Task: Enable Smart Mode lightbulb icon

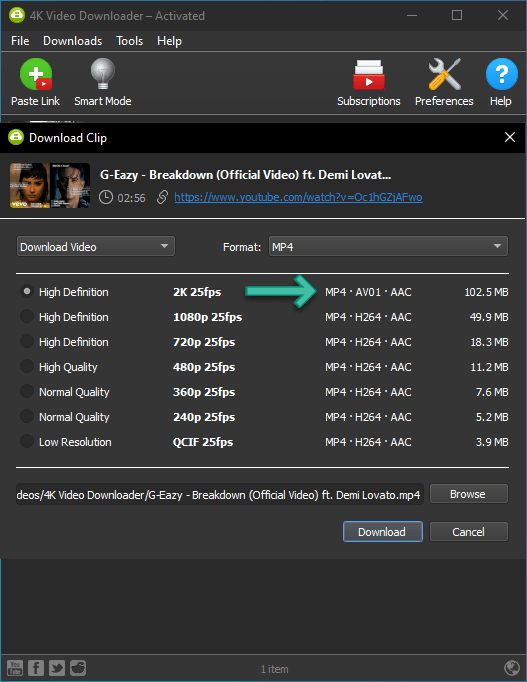Action: (x=103, y=74)
